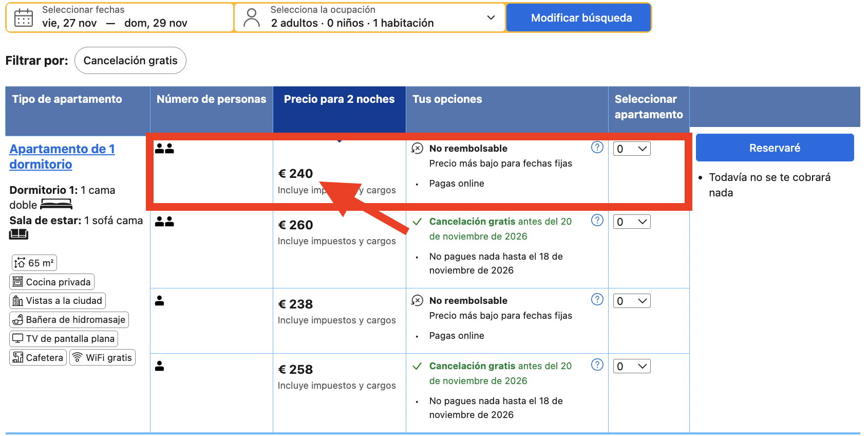This screenshot has height=436, width=868.
Task: Click single-person occupancy icon in €258 row
Action: (x=160, y=366)
